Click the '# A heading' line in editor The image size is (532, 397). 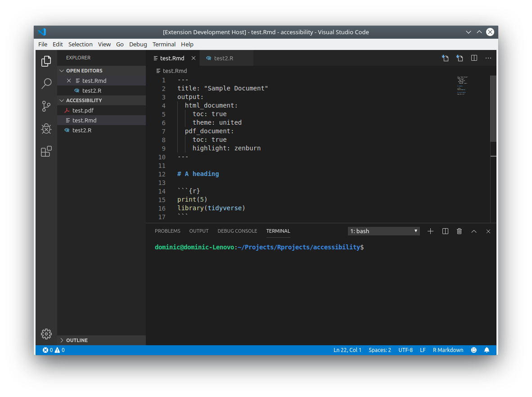(198, 174)
